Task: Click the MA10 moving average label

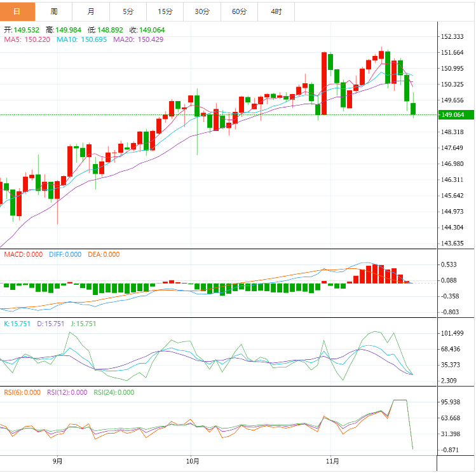Action: click(x=81, y=39)
